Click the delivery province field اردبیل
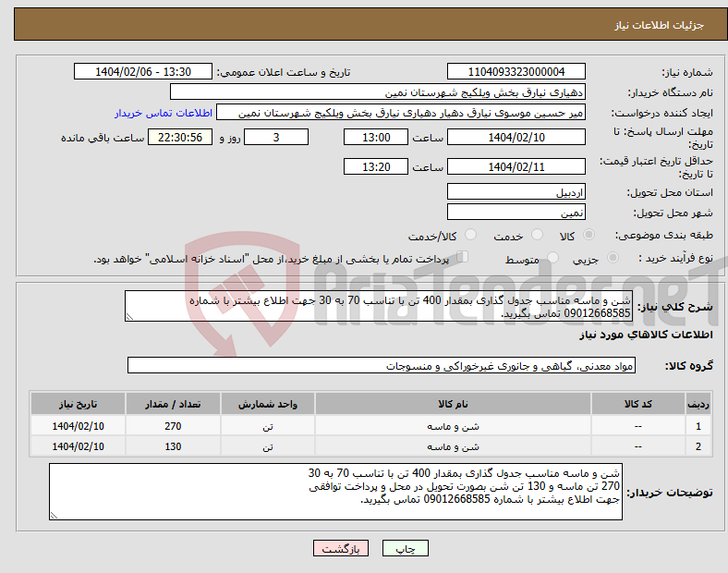The height and width of the screenshot is (573, 728). pos(516,192)
